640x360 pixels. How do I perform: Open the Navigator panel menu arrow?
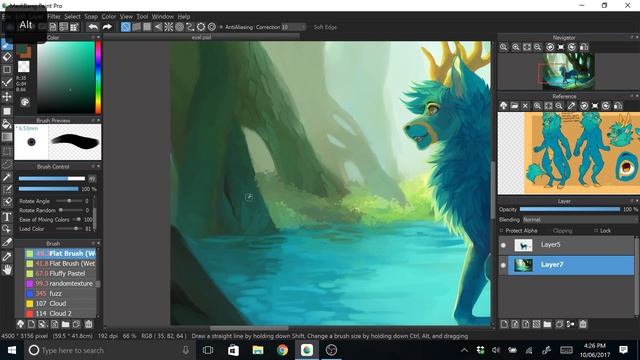[x=637, y=38]
